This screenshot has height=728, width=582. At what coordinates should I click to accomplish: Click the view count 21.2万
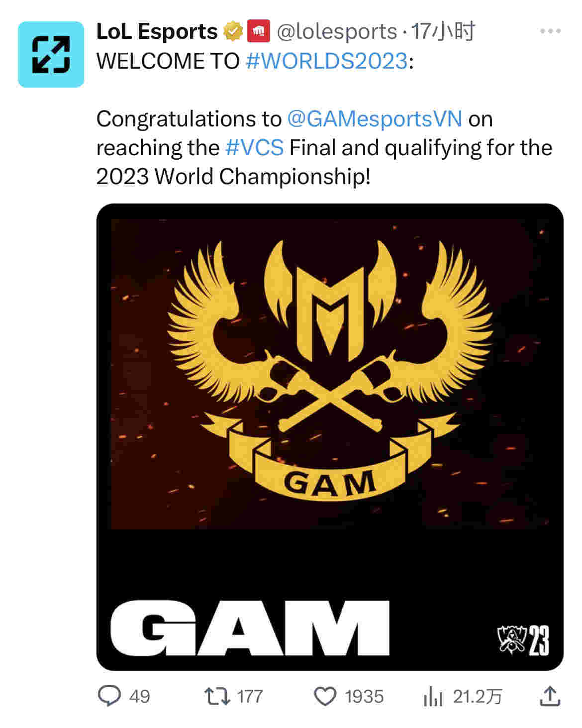click(477, 696)
